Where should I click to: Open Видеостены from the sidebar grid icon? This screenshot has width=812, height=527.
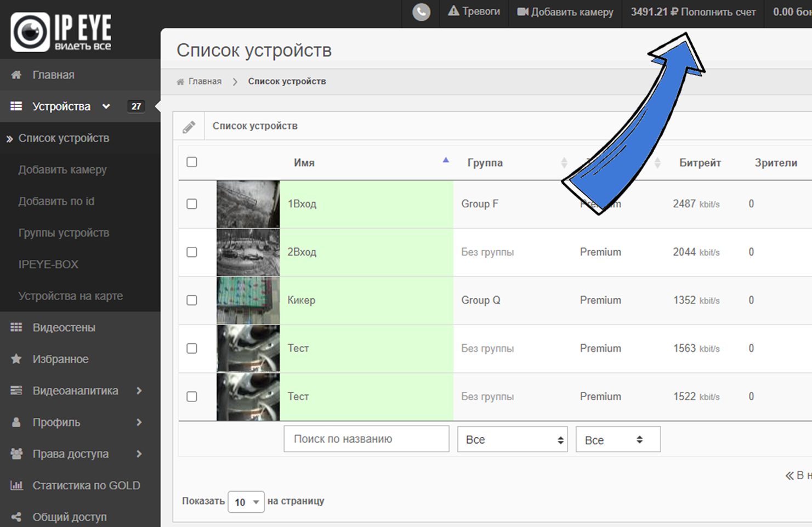16,327
